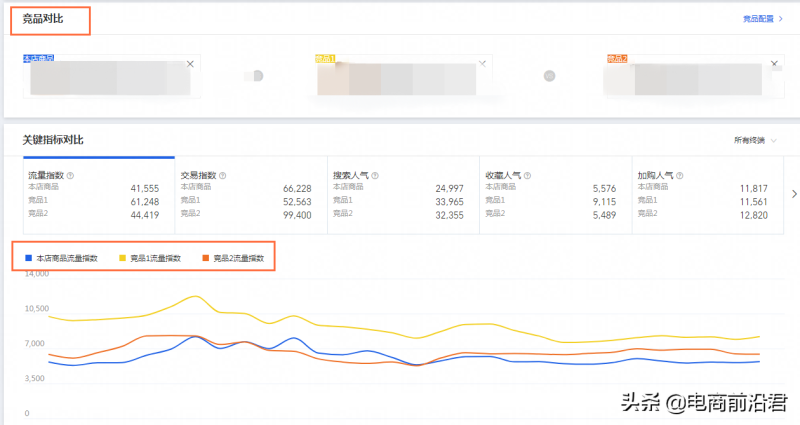Screen dimensions: 800x425
Task: Click help icon next to 流量指数
Action: [x=70, y=175]
